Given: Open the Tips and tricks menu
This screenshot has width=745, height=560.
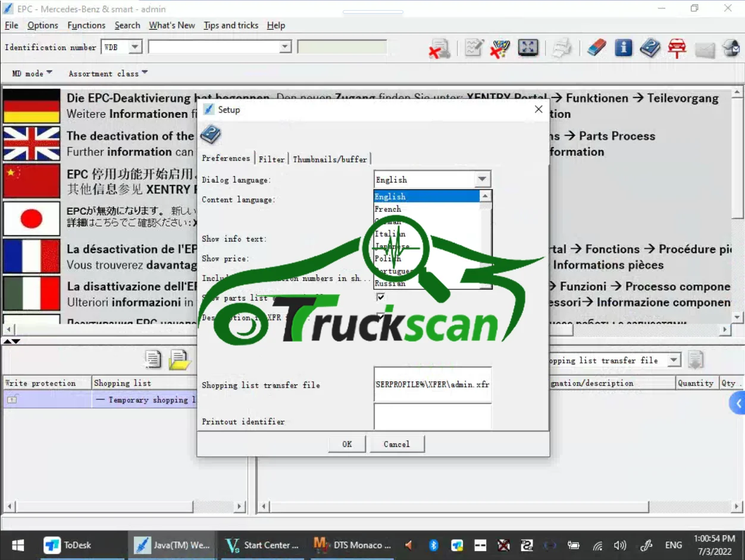Looking at the screenshot, I should (231, 25).
